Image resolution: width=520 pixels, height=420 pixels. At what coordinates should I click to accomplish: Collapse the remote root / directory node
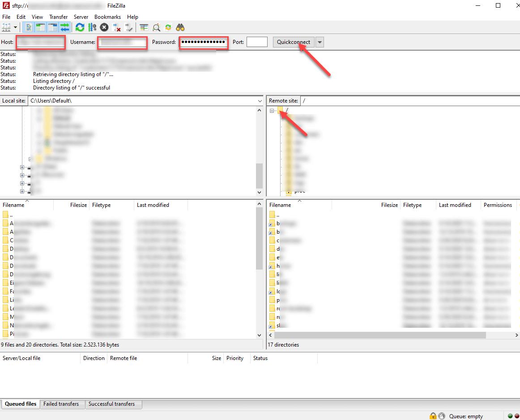[x=272, y=110]
